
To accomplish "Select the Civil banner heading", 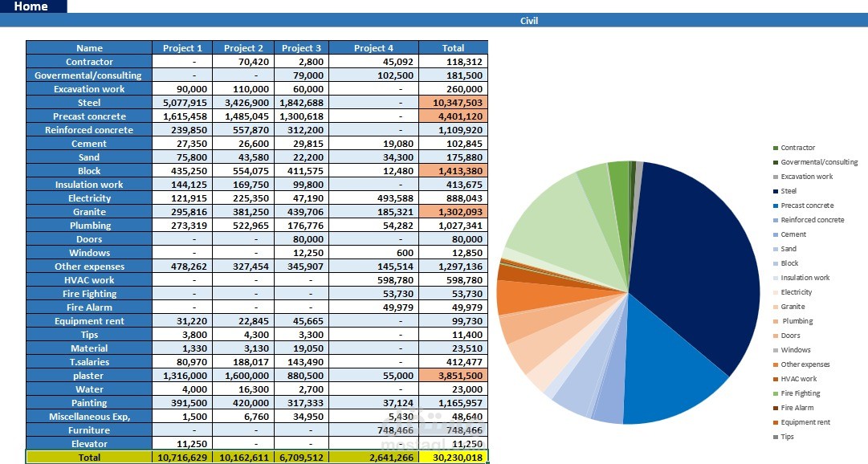I will 528,21.
